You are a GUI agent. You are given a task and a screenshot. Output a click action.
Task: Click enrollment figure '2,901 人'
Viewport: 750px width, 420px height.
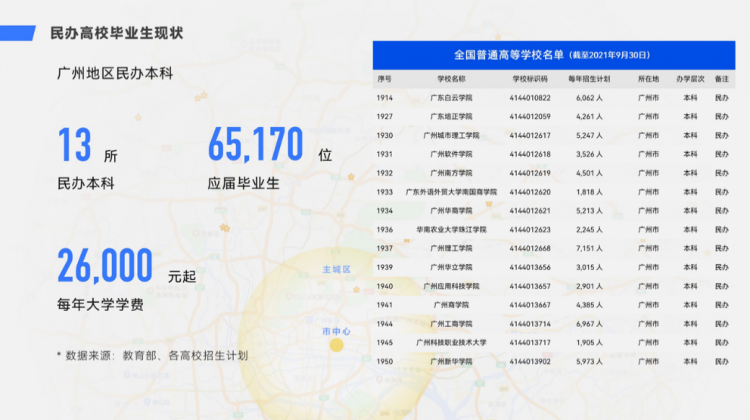[x=589, y=286]
